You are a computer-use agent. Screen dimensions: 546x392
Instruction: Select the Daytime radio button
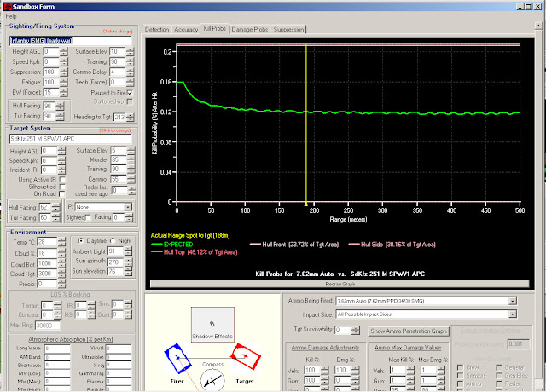point(81,240)
